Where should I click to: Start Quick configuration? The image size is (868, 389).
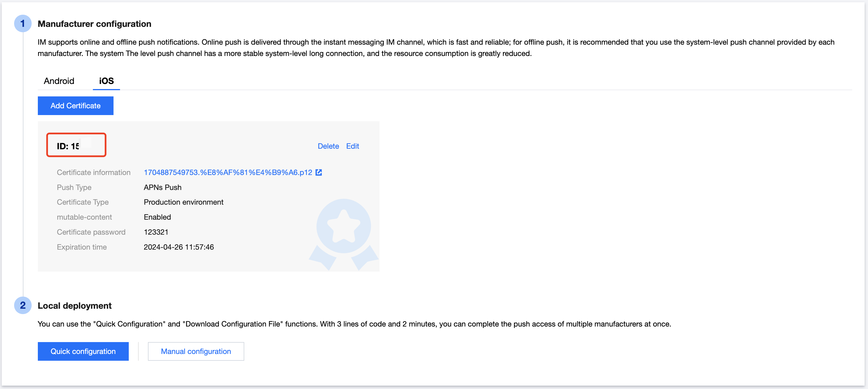coord(83,351)
